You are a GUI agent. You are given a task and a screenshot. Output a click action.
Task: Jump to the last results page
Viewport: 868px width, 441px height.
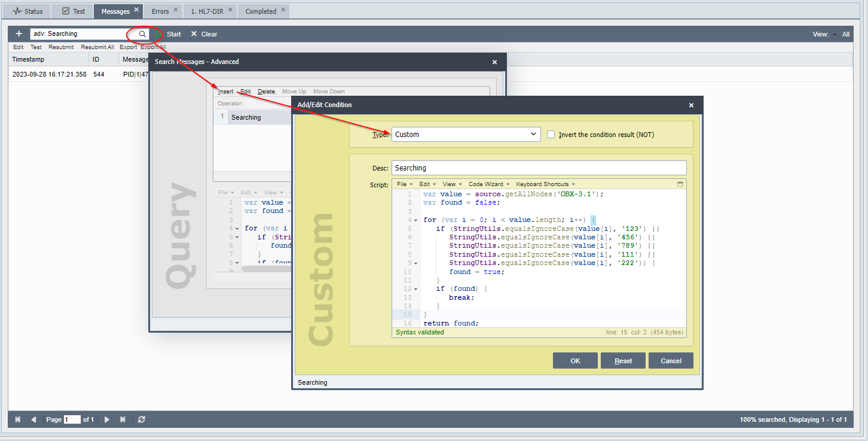(123, 419)
